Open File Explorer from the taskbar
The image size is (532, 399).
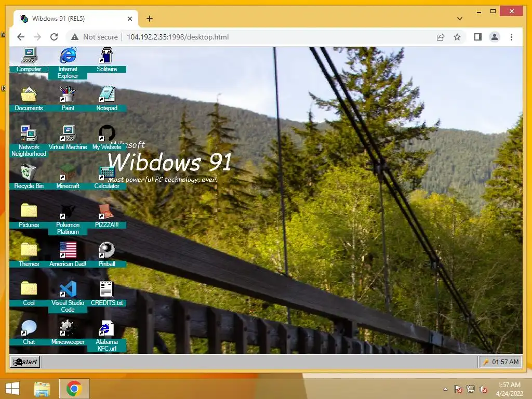[42, 389]
